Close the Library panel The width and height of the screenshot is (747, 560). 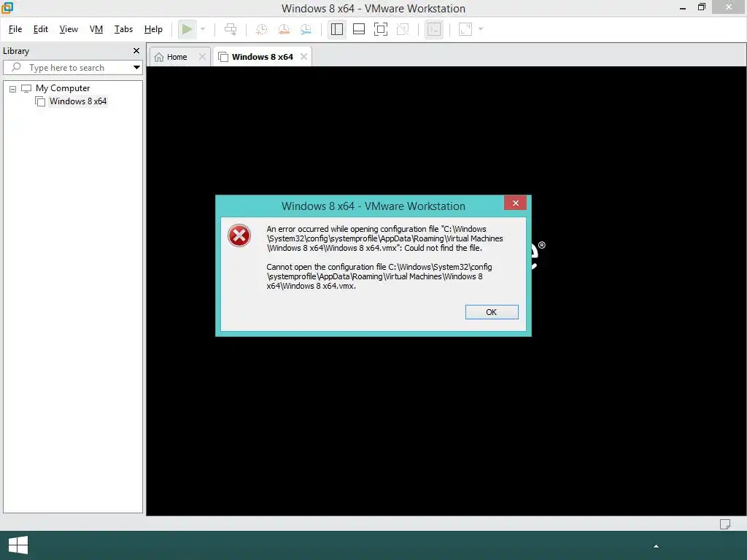136,51
